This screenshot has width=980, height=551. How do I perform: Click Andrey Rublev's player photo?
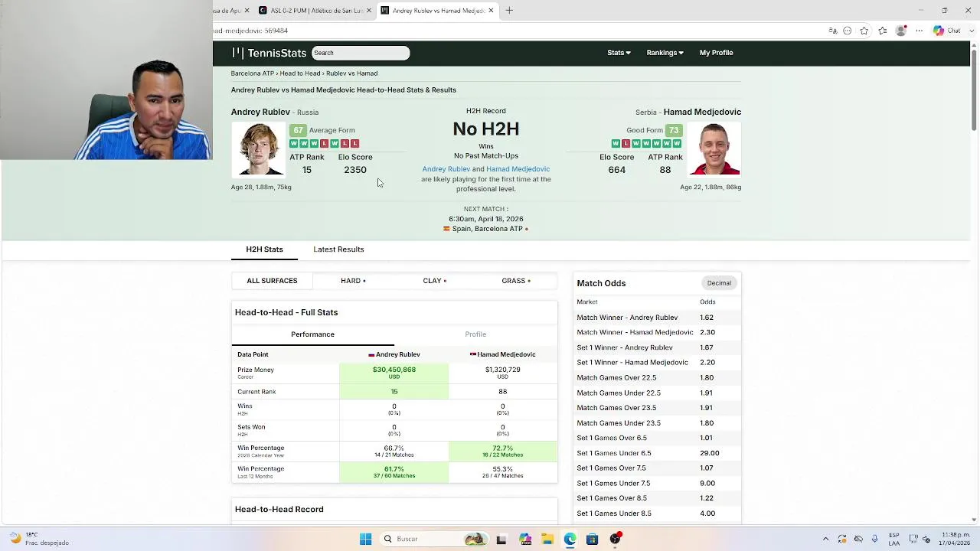click(258, 149)
